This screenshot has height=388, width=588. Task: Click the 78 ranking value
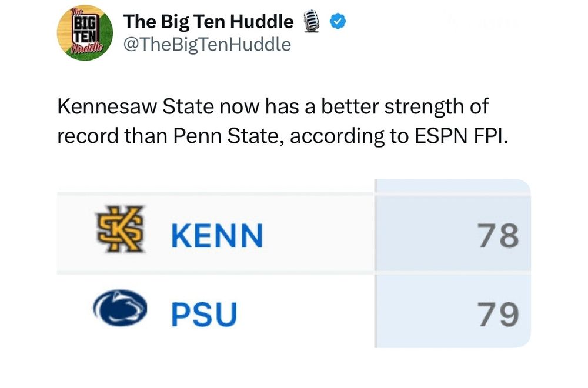[499, 235]
